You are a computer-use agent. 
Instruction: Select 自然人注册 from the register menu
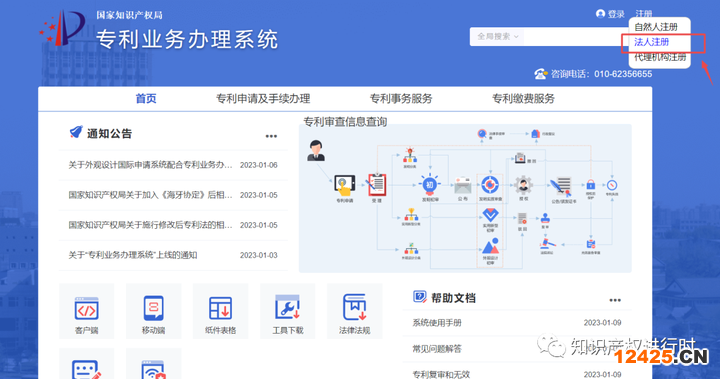pyautogui.click(x=656, y=27)
